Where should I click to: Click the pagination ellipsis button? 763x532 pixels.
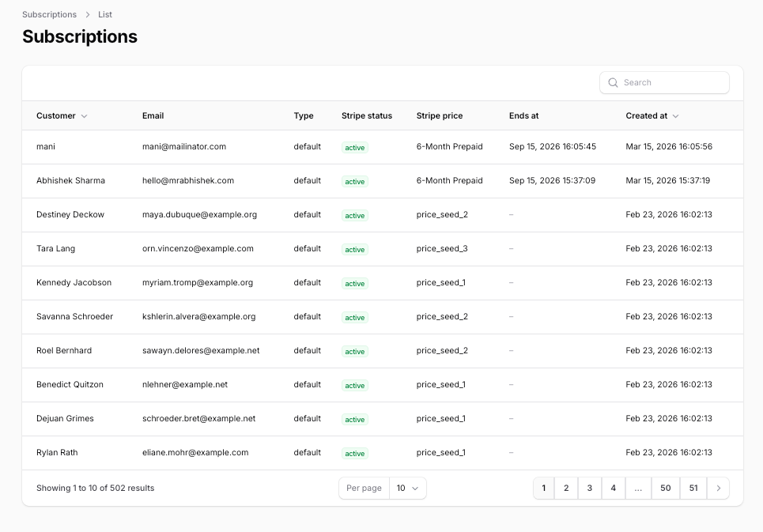coord(638,488)
